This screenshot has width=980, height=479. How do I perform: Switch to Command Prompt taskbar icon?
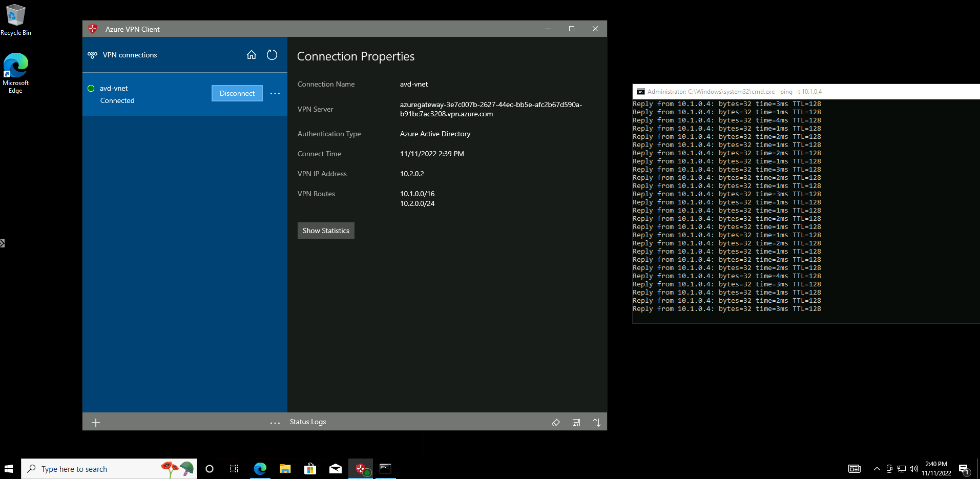(385, 469)
